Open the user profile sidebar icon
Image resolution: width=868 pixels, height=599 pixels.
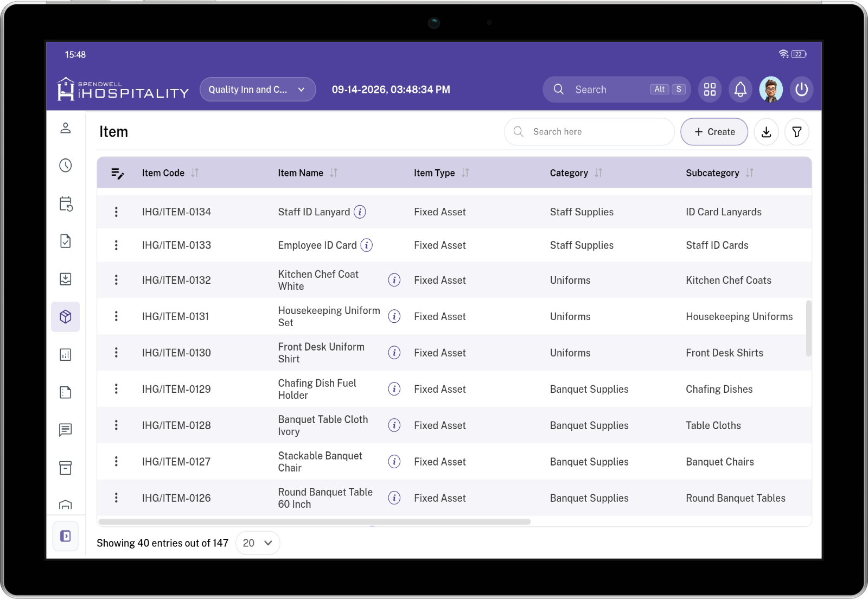66,128
